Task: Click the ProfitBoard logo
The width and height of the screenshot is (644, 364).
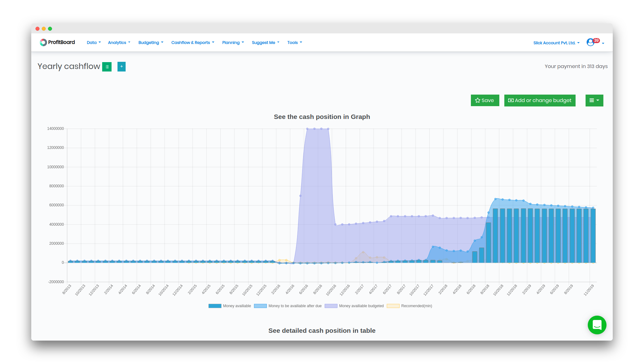Action: (x=57, y=42)
